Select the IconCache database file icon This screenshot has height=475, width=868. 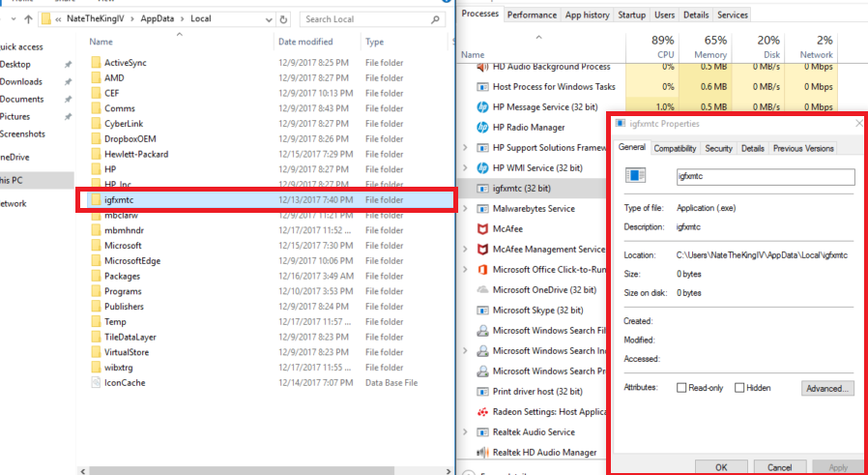point(96,382)
